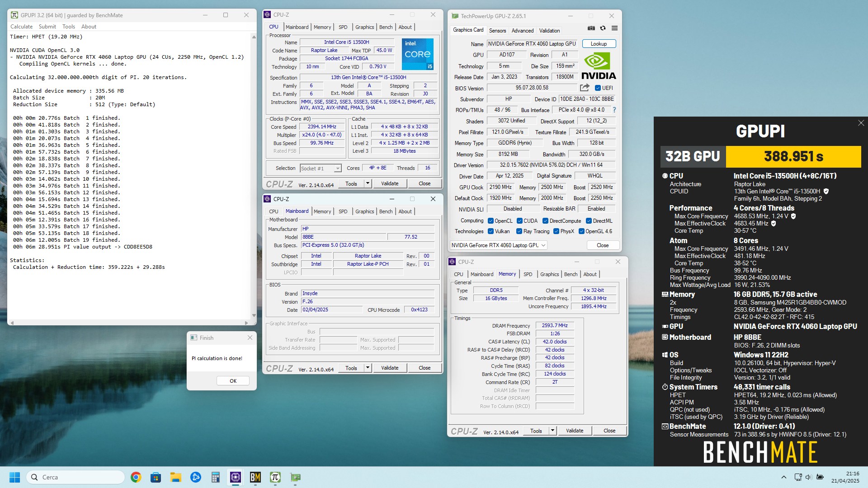Click the taskbar clock and date
This screenshot has height=488, width=868.
click(845, 477)
